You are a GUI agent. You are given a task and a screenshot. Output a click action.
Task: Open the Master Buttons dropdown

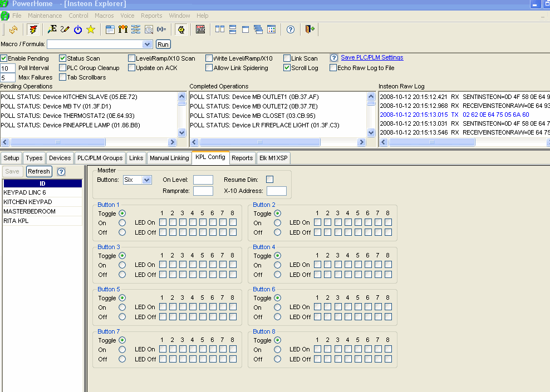click(146, 180)
